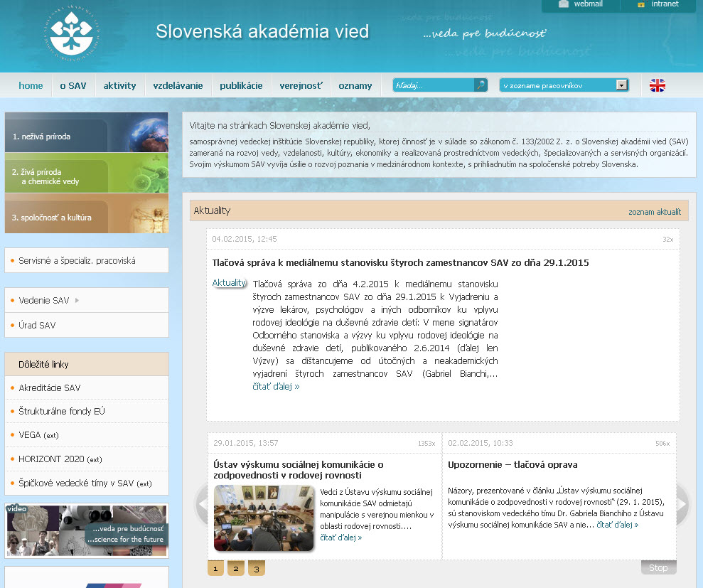Click the Slovak Academy of Sciences logo
Screen dimensions: 703x588
75,35
